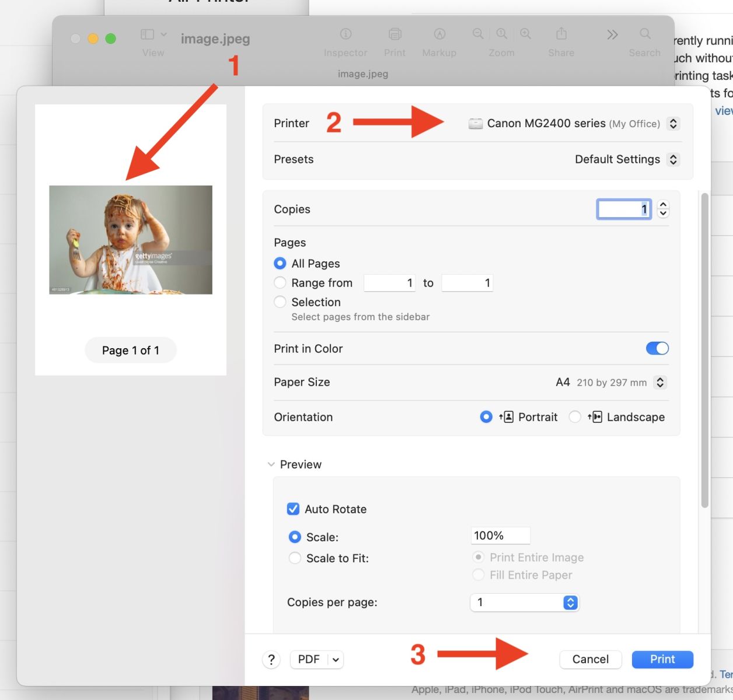Open the Printer selection dropdown
The width and height of the screenshot is (733, 700).
[x=573, y=123]
